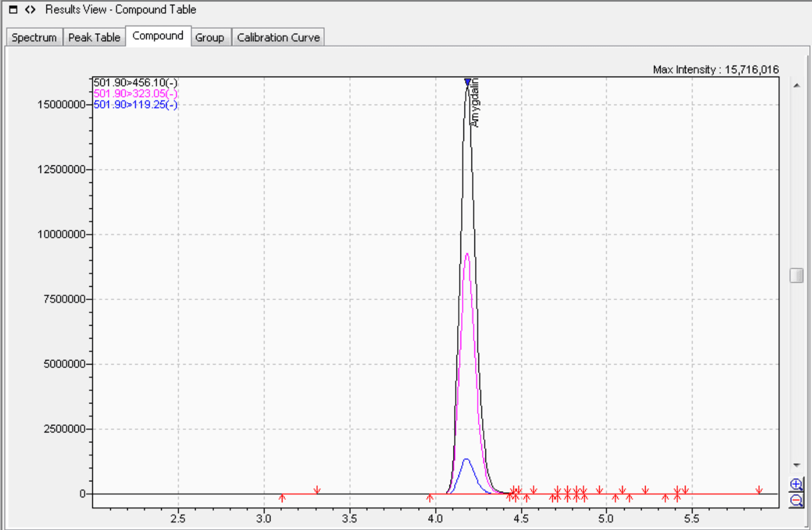Show the Calibration Curve tab
This screenshot has height=530, width=812.
click(x=278, y=37)
